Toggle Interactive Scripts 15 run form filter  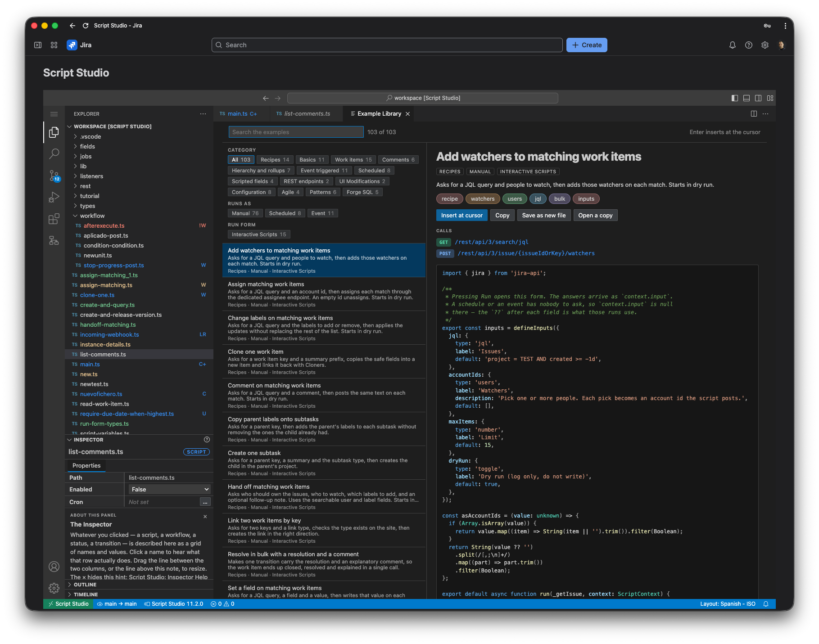[259, 234]
